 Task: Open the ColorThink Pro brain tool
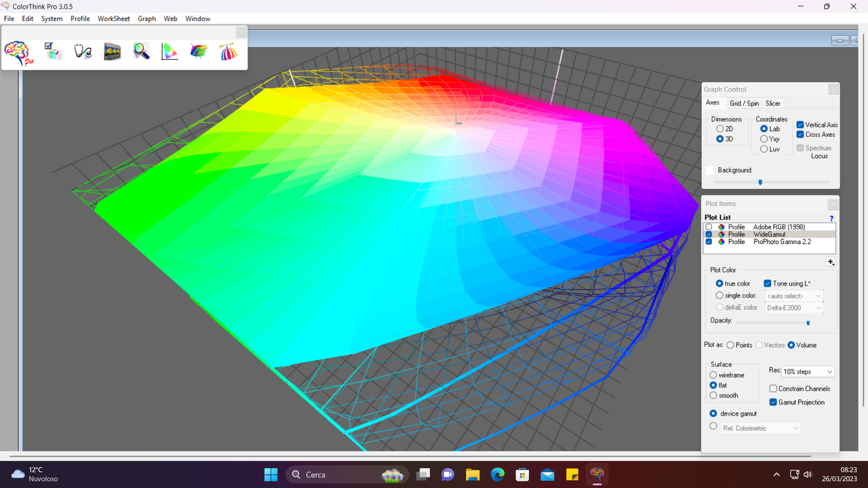coord(17,53)
